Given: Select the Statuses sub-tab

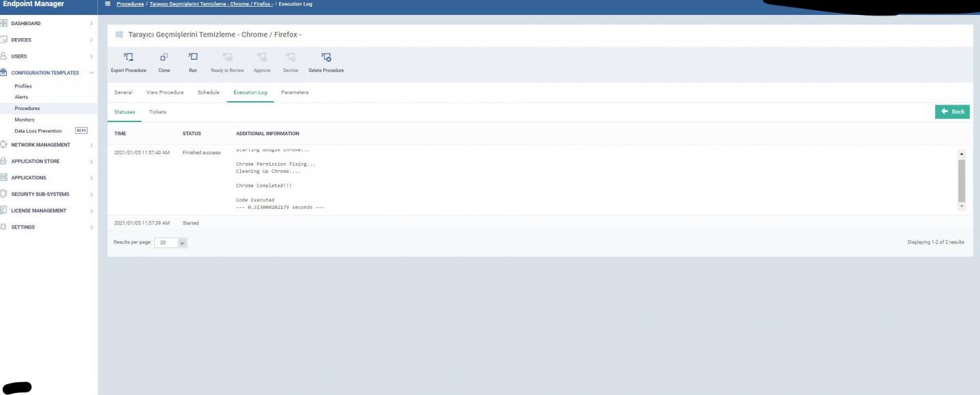Looking at the screenshot, I should tap(125, 111).
